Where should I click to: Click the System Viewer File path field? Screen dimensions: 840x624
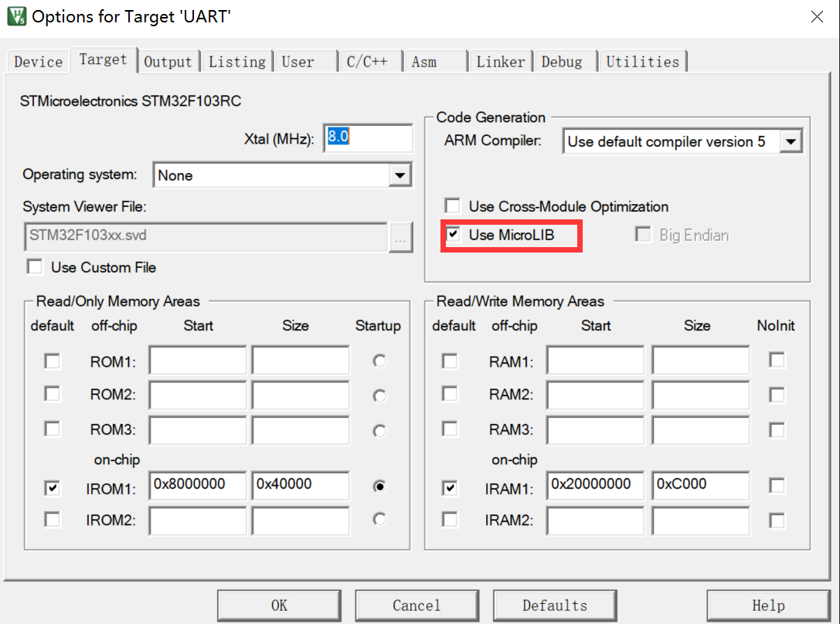tap(206, 236)
